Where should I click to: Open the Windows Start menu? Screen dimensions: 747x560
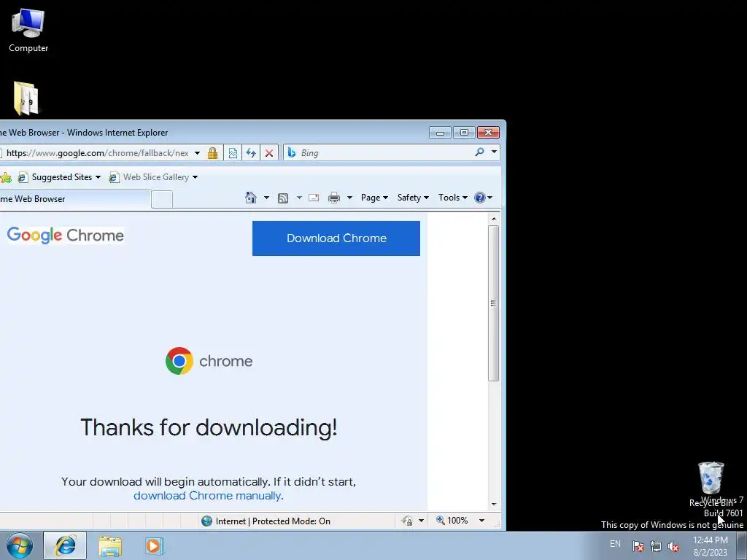(x=20, y=545)
